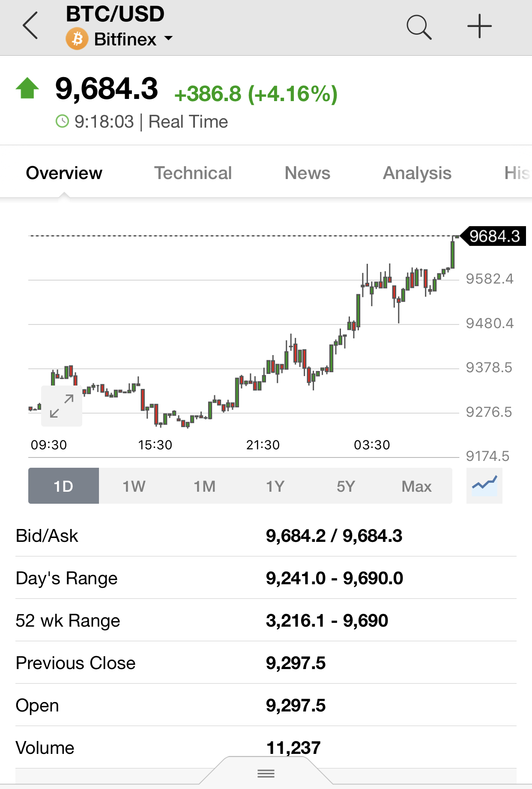
Task: Go to the Analysis tab
Action: 417,173
